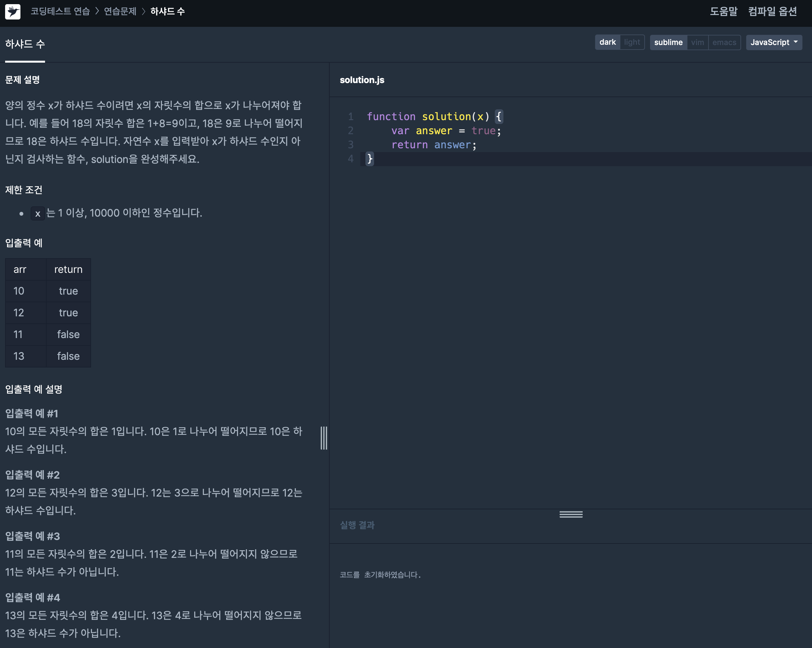This screenshot has width=812, height=648.
Task: Open 컴파일 옵션 menu item
Action: point(772,11)
